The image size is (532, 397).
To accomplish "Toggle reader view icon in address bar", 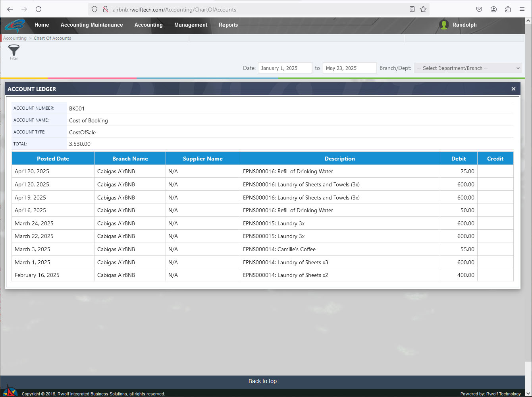I will coord(412,9).
